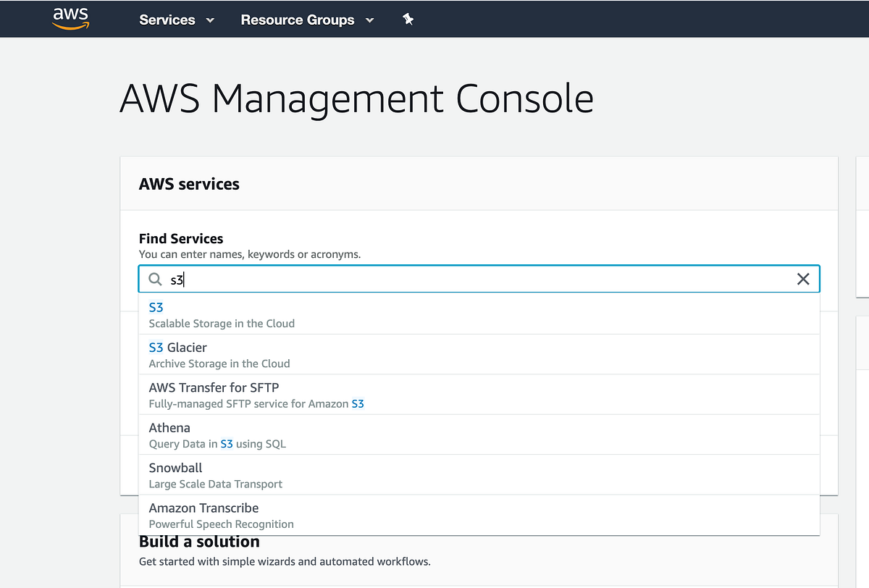Screen dimensions: 869x588
Task: Expand the Services menu
Action: coord(167,20)
